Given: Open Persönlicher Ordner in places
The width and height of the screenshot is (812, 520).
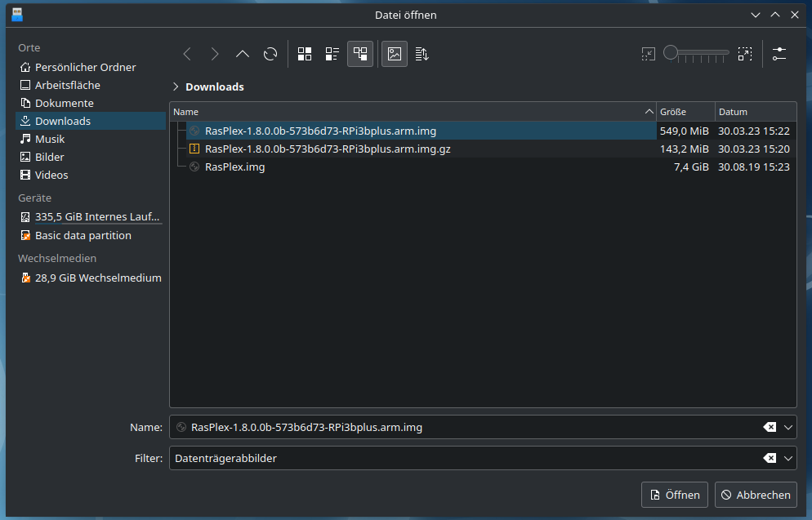Looking at the screenshot, I should coord(91,67).
